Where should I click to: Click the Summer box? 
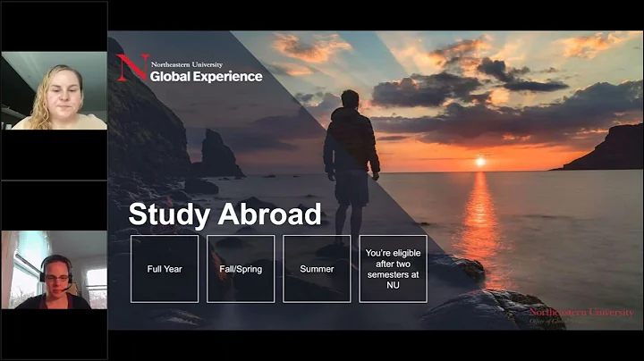tap(317, 269)
